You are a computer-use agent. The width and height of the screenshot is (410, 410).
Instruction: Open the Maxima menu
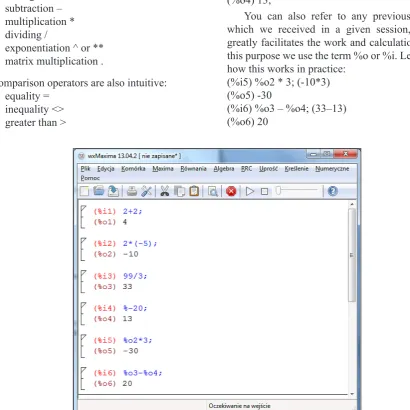pos(163,169)
